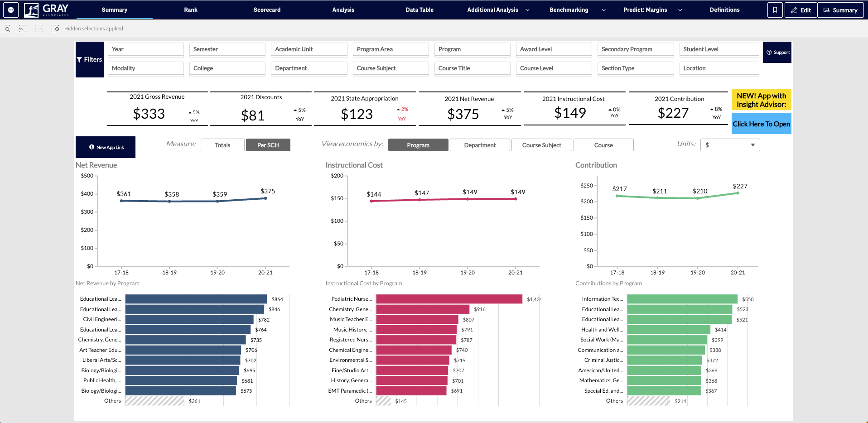868x423 pixels.
Task: Open the Modality filter
Action: (x=146, y=68)
